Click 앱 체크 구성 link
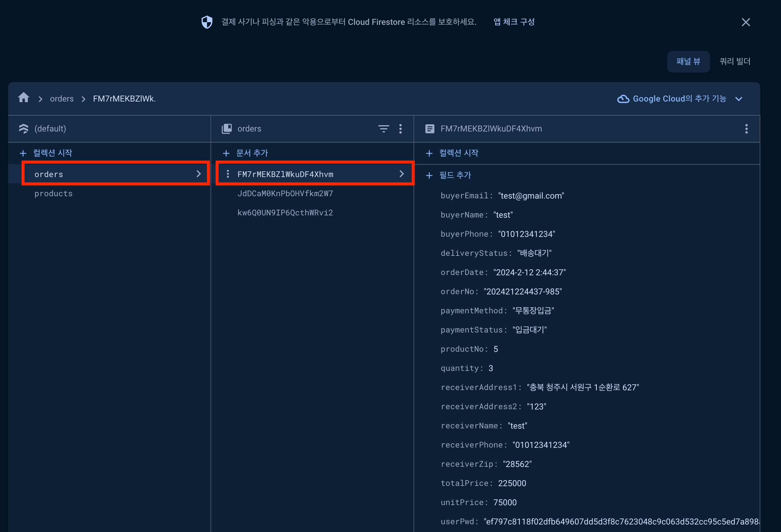The height and width of the screenshot is (532, 781). (514, 22)
